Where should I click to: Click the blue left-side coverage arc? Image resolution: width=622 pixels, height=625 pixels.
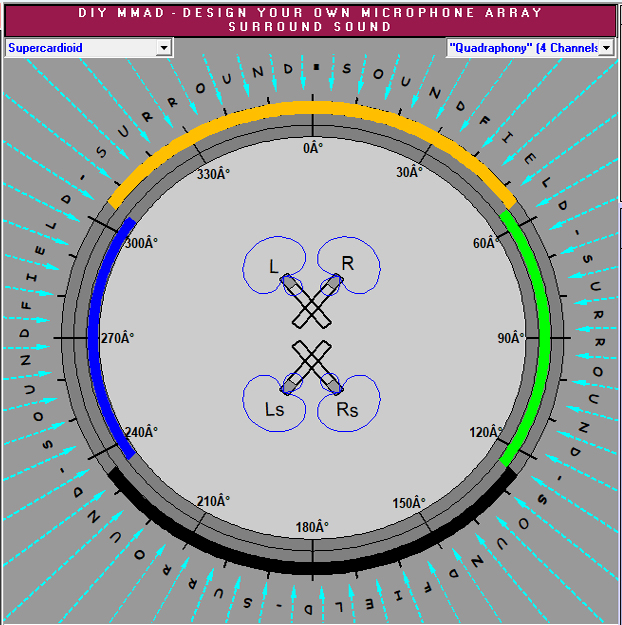94,337
